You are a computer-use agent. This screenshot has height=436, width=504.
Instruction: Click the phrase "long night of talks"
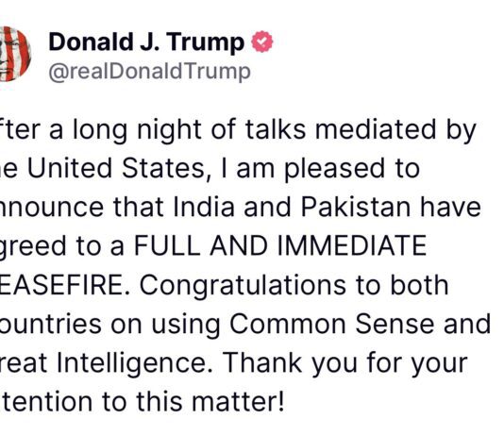coord(190,130)
